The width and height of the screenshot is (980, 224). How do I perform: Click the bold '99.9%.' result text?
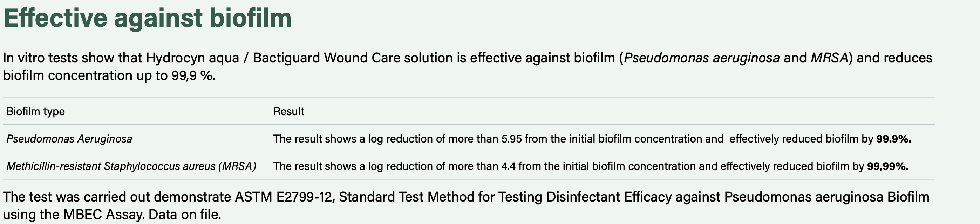(x=894, y=139)
